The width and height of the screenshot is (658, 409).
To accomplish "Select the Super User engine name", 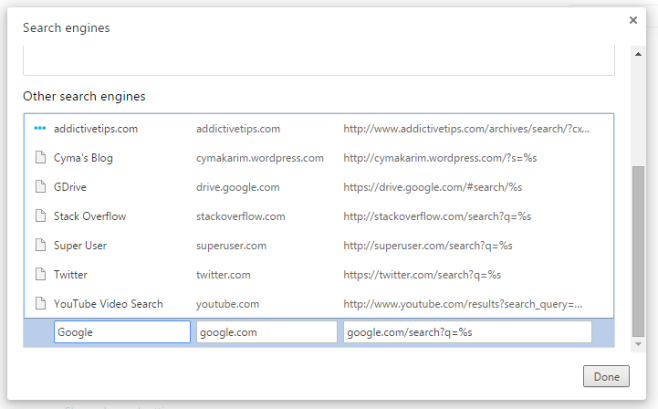I will tap(80, 245).
